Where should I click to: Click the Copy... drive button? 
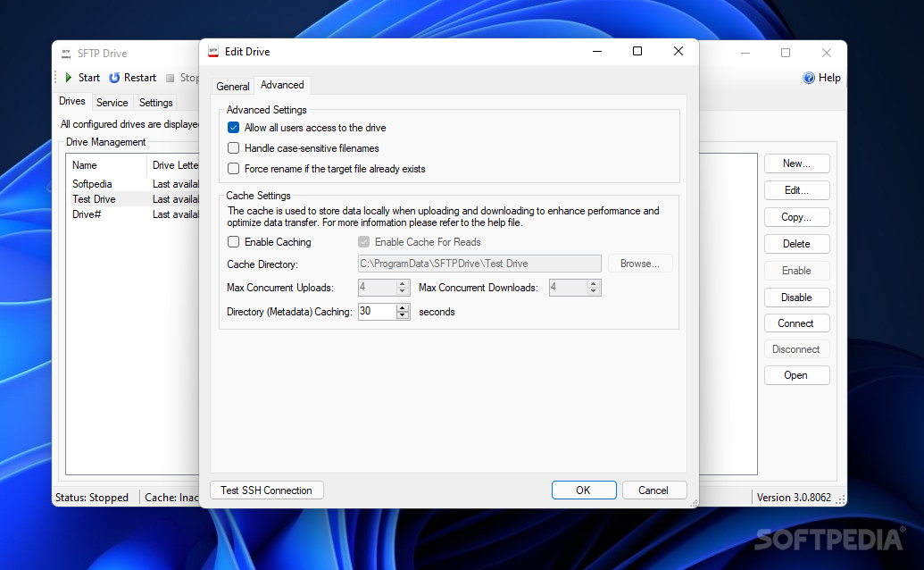point(796,217)
